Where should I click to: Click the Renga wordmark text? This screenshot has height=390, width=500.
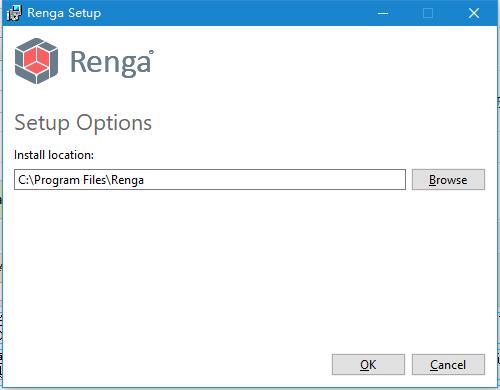[110, 62]
